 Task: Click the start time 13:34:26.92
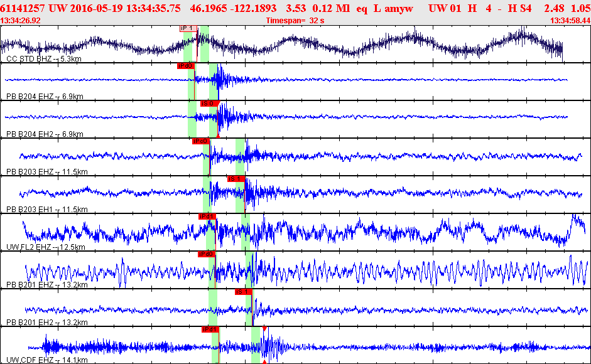21,21
